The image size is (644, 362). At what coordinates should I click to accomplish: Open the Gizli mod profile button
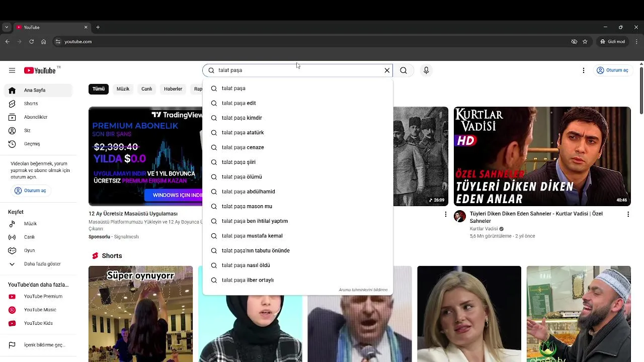pyautogui.click(x=612, y=42)
